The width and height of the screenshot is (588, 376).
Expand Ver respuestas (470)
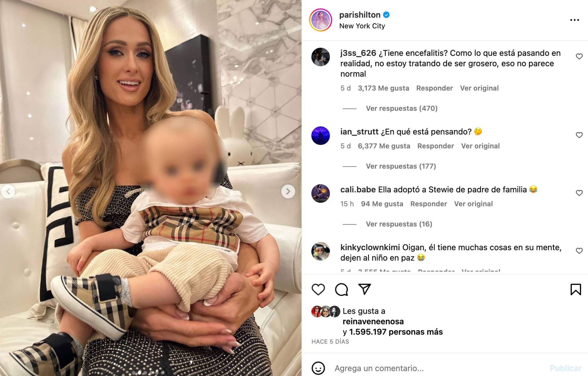[401, 108]
